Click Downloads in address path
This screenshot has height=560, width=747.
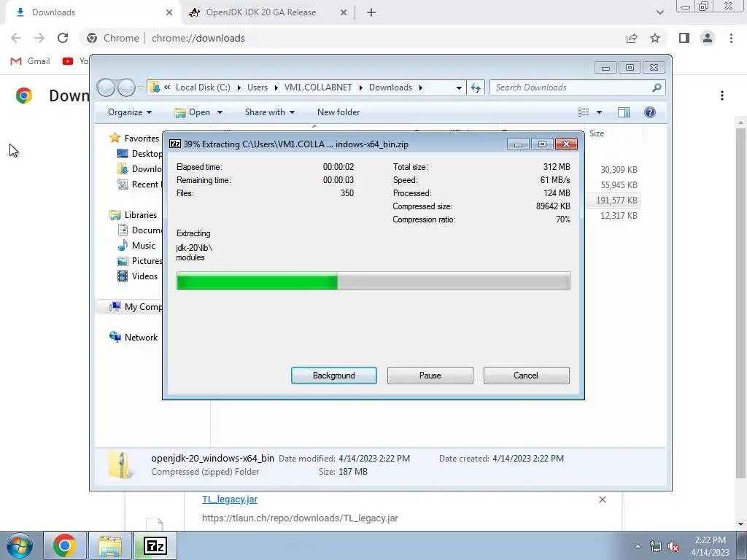coord(390,87)
